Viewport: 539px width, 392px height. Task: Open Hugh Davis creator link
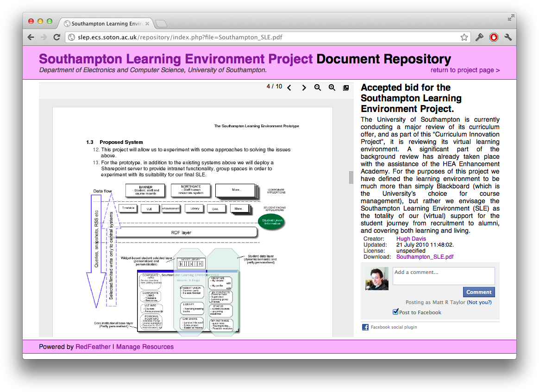(x=411, y=239)
